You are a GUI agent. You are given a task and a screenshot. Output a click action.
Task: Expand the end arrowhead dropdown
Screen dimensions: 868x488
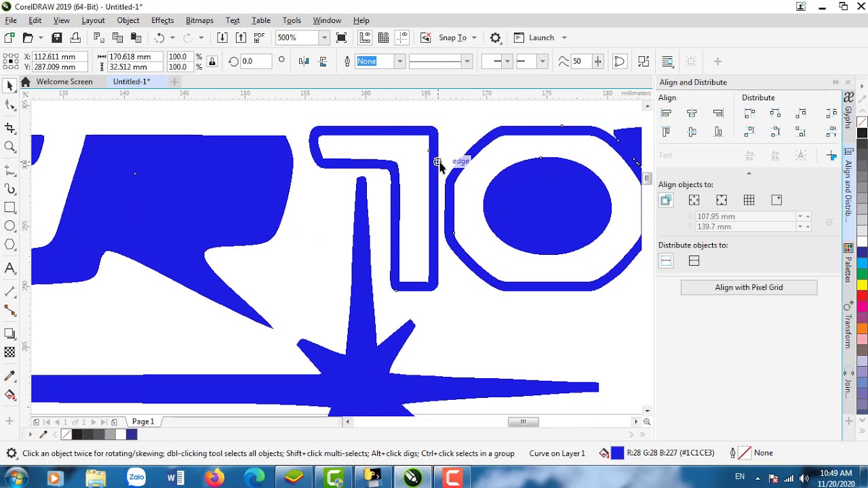click(542, 62)
